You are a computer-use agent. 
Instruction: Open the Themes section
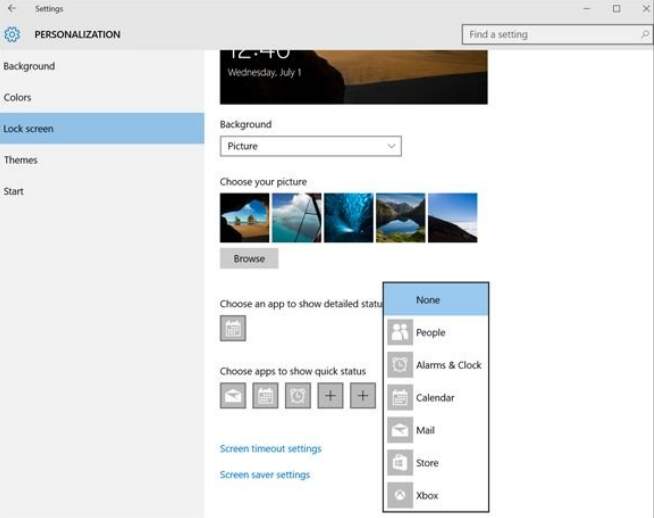21,160
